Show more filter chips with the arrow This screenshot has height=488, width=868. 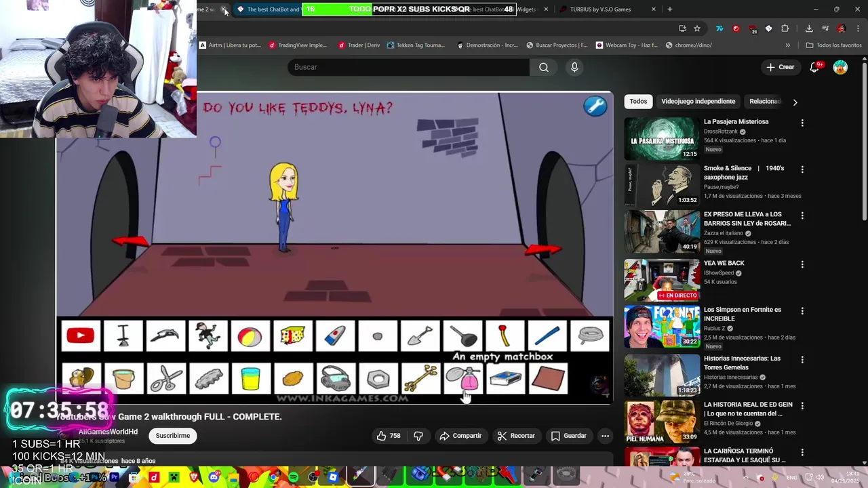(x=795, y=102)
